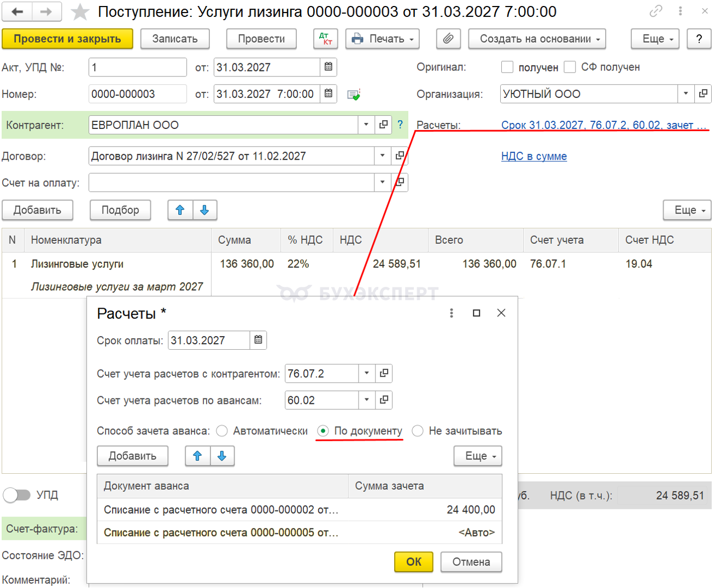Open Счет на оплату record icon
This screenshot has width=715, height=588.
click(400, 182)
